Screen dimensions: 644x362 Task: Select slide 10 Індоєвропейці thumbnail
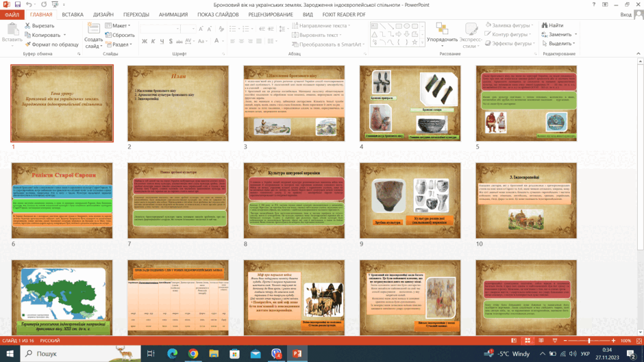click(x=526, y=201)
